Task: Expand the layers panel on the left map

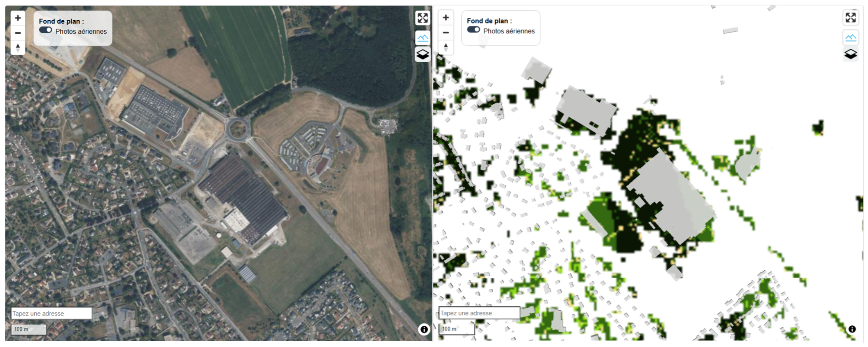Action: pyautogui.click(x=422, y=54)
